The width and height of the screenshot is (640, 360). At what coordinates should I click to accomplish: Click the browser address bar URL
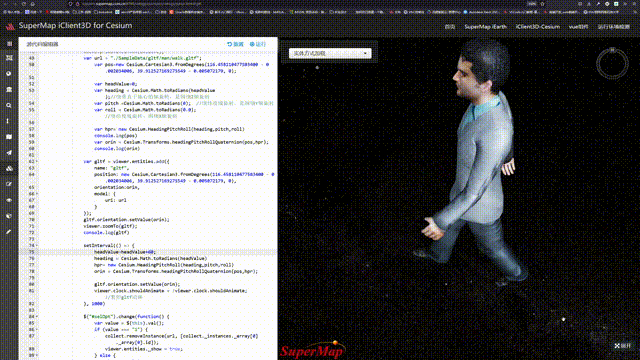point(141,4)
